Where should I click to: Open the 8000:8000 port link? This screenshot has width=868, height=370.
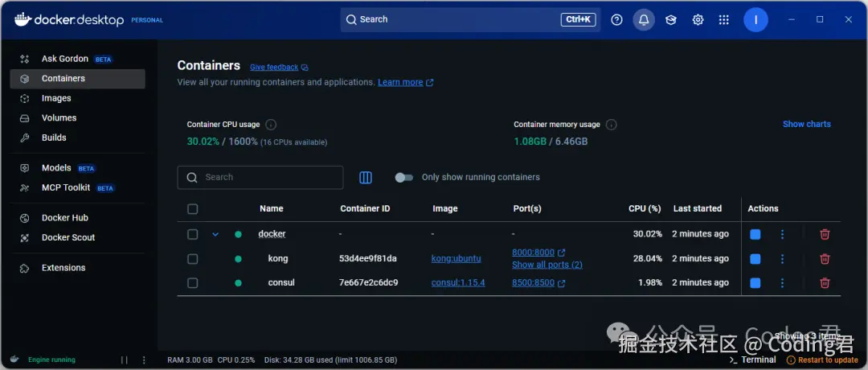click(x=533, y=253)
